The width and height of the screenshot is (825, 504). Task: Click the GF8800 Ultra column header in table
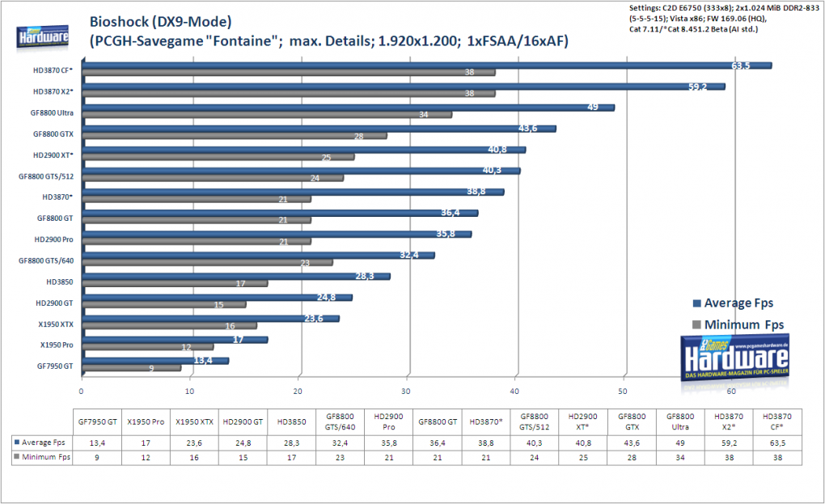click(x=680, y=422)
